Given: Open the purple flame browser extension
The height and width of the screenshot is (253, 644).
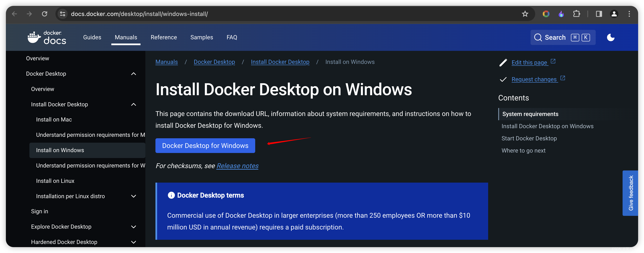Looking at the screenshot, I should [561, 14].
